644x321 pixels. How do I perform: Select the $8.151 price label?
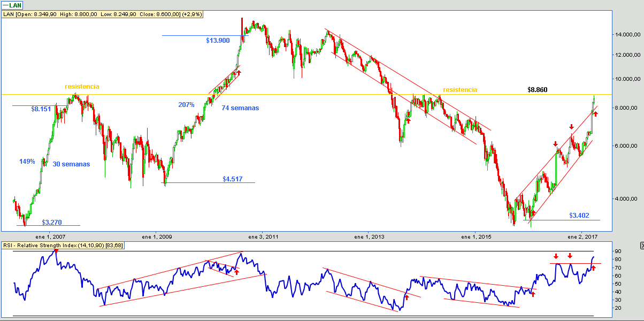41,109
